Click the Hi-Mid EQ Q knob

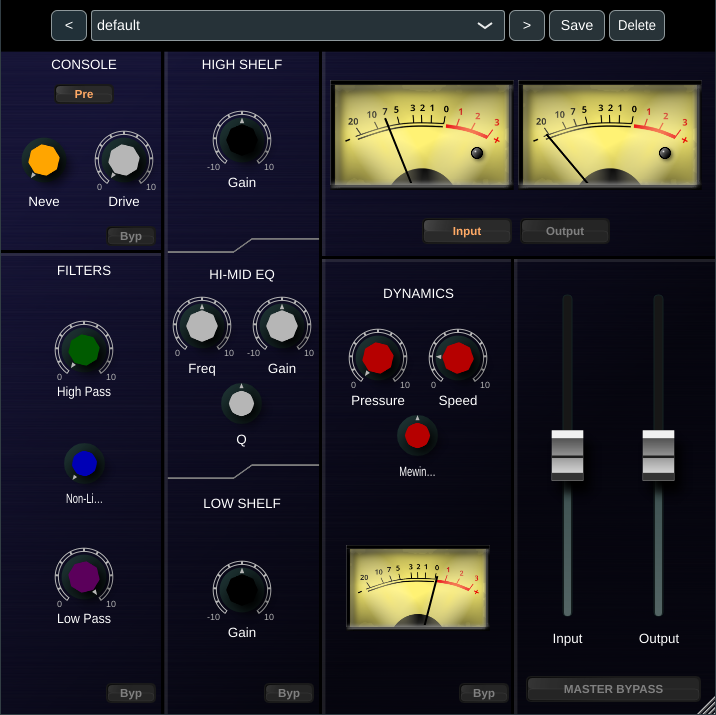pos(242,404)
